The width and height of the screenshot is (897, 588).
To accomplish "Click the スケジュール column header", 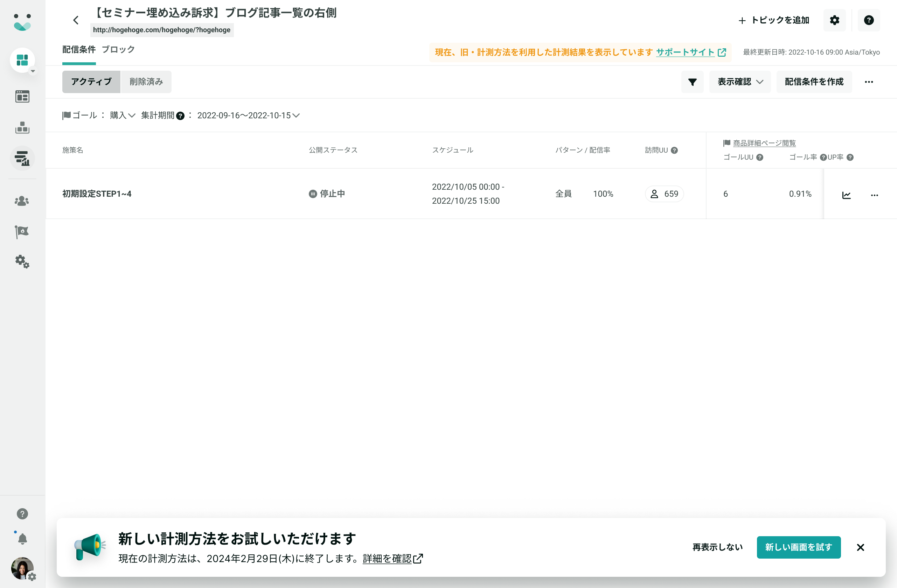I will 453,150.
